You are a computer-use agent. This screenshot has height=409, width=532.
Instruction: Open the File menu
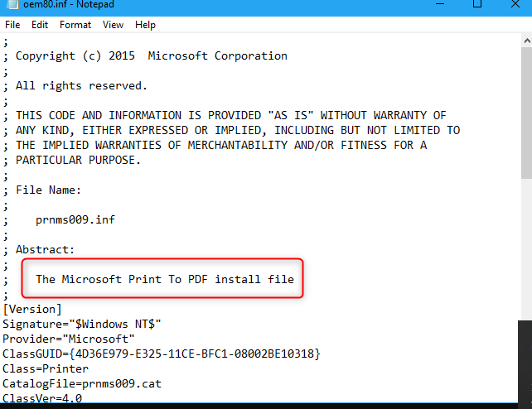(12, 25)
